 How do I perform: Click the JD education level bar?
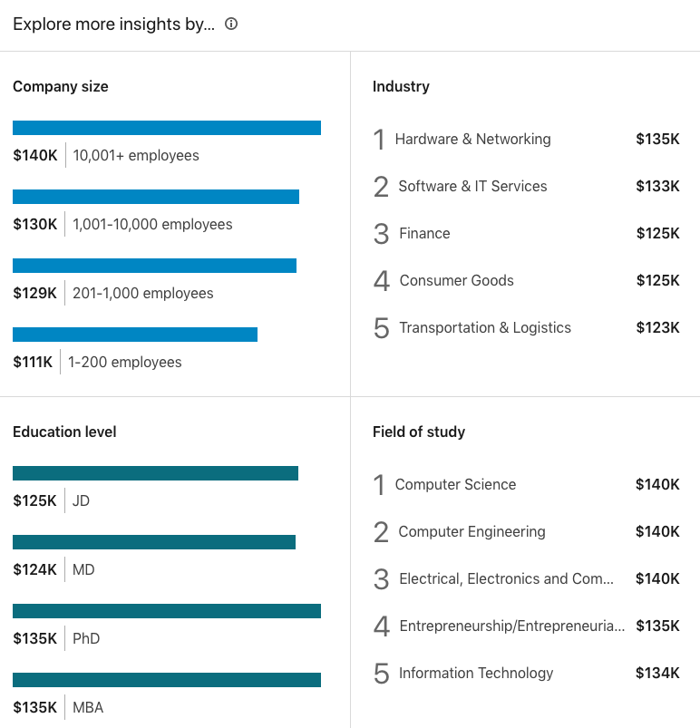[155, 472]
